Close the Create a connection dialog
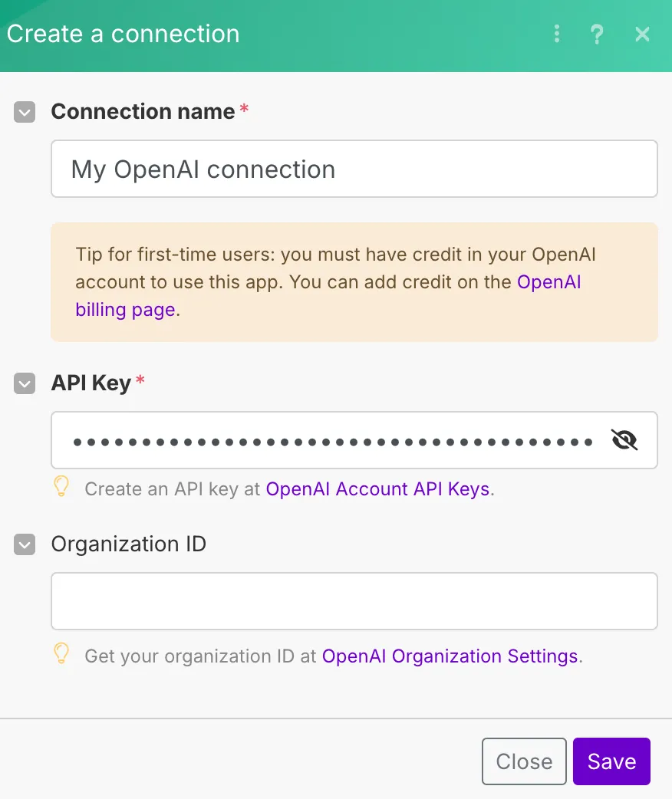Image resolution: width=672 pixels, height=799 pixels. click(642, 35)
